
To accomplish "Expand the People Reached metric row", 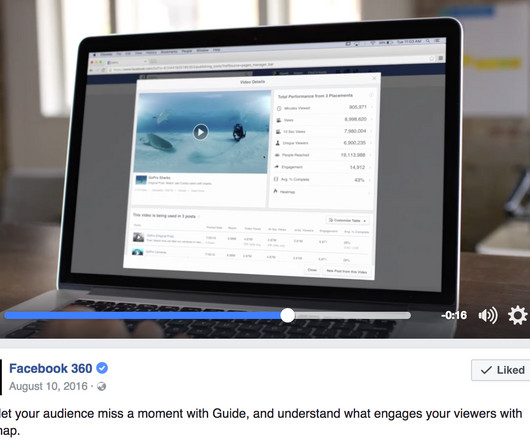I will click(x=323, y=155).
